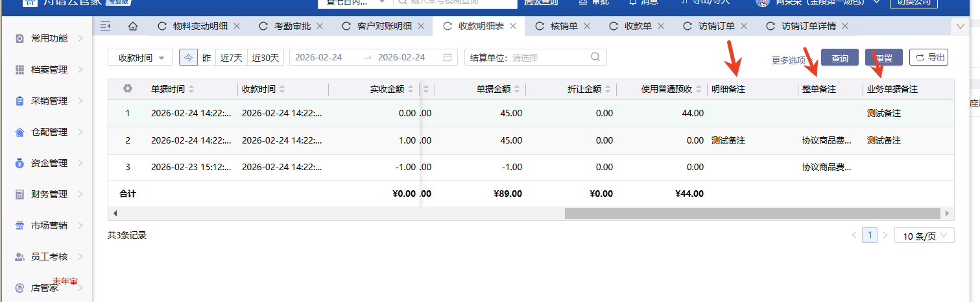
Task: Open table column settings gear icon
Action: coord(128,89)
